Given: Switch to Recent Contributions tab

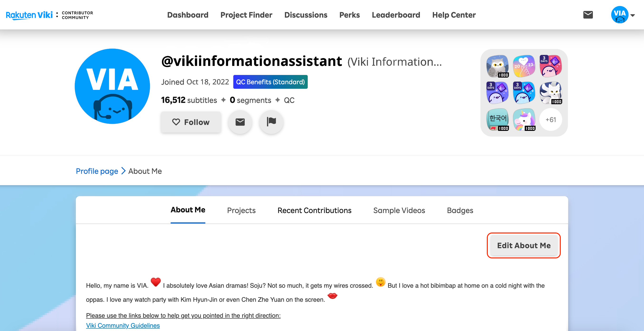Looking at the screenshot, I should (314, 210).
